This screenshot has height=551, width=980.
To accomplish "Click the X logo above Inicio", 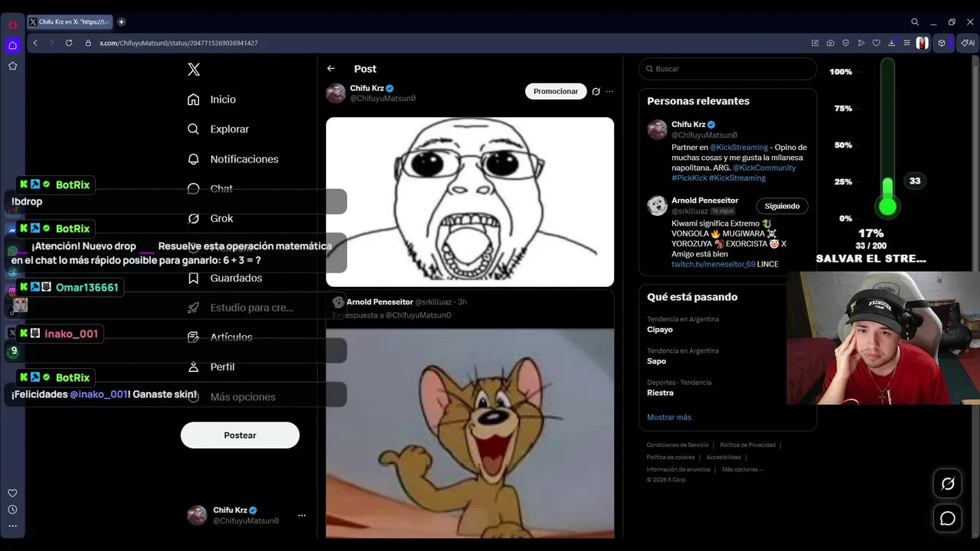I will [x=194, y=70].
